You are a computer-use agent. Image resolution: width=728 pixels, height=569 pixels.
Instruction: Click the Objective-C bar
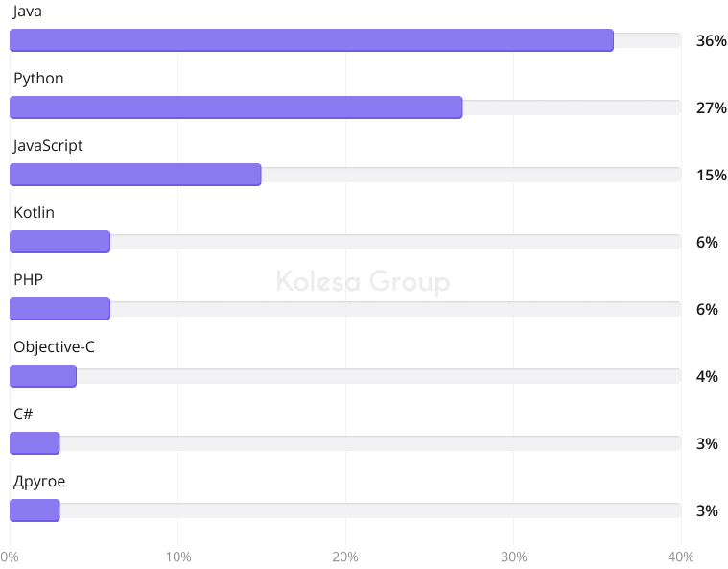pos(43,376)
